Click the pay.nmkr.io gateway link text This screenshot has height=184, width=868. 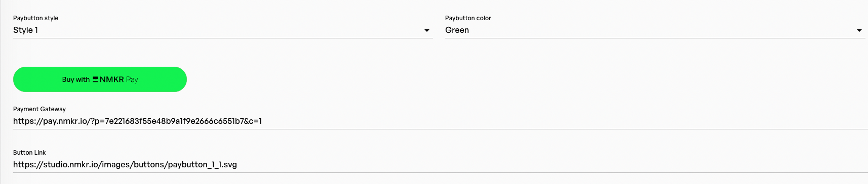[x=137, y=121]
